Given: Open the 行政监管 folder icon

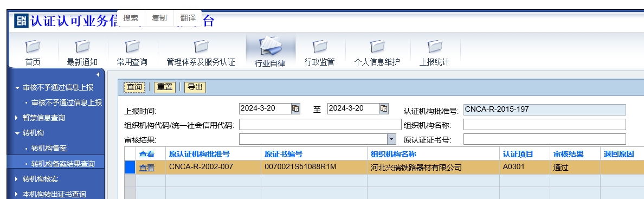Looking at the screenshot, I should (319, 47).
